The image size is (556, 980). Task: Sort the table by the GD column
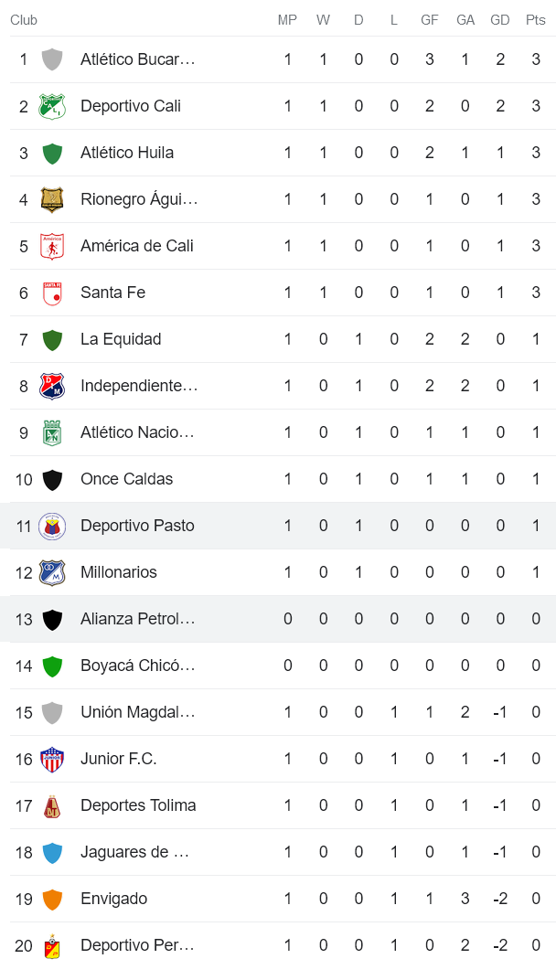tap(500, 20)
